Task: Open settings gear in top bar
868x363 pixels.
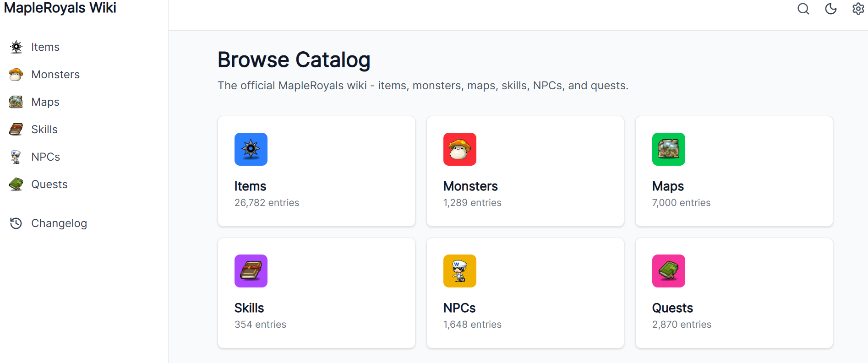Action: pyautogui.click(x=858, y=9)
